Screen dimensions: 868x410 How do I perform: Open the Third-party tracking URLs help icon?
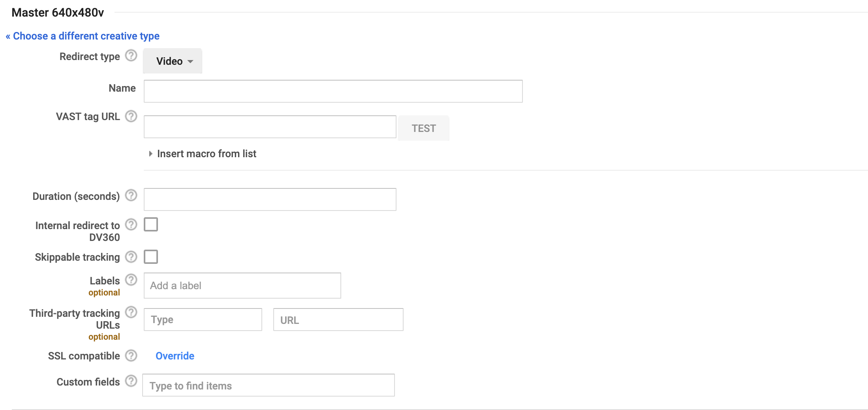pyautogui.click(x=131, y=312)
